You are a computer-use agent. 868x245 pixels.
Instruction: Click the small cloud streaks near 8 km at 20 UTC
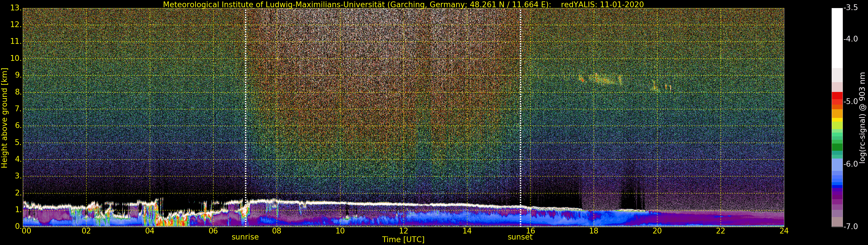coord(661,86)
